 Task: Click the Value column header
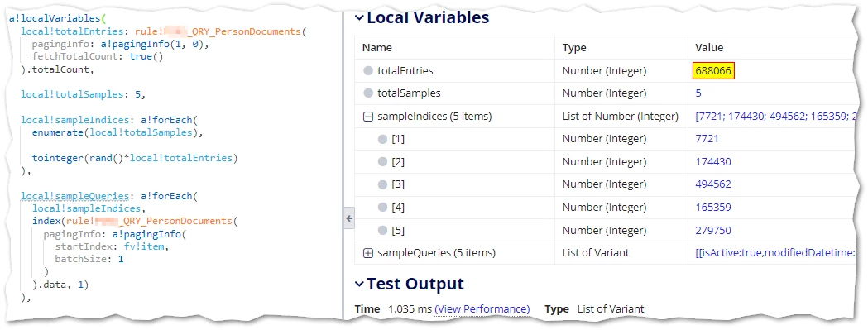click(x=709, y=48)
